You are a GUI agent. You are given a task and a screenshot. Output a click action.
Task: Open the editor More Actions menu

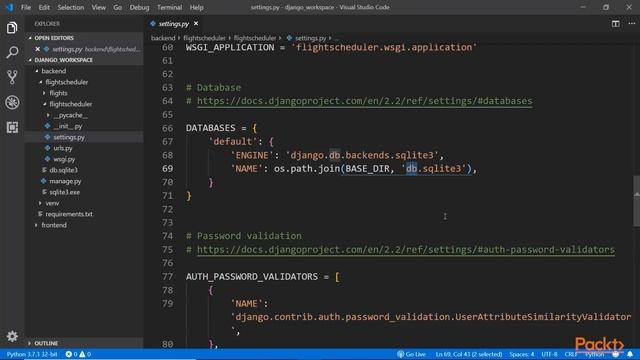631,24
